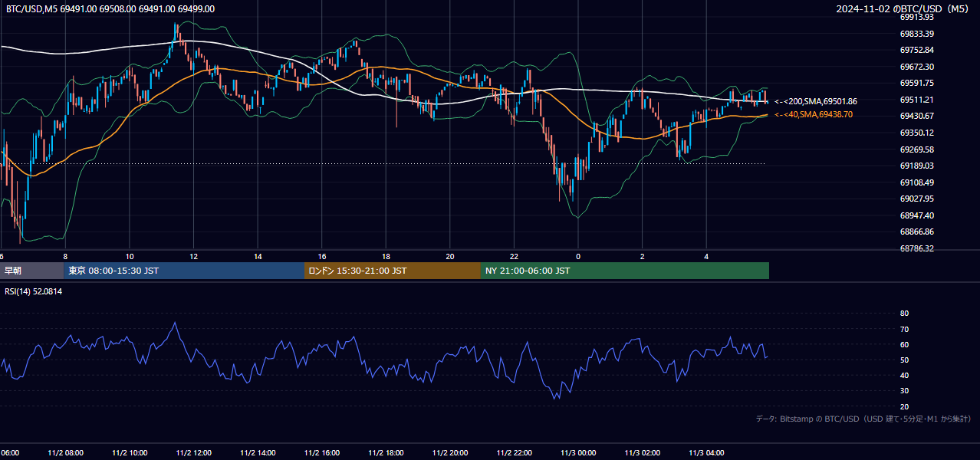Click the RSI axis level 80
Viewport: 980px width, 460px height.
[904, 314]
